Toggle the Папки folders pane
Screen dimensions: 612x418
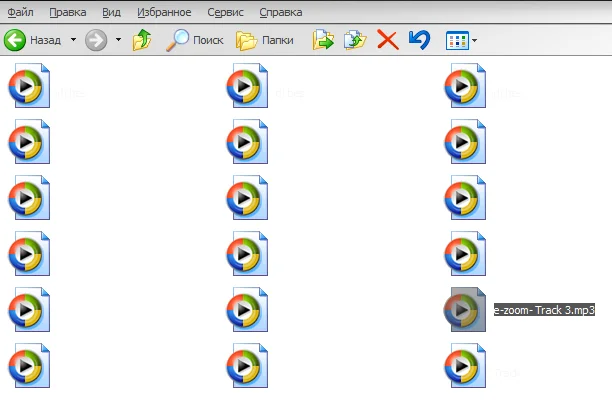[x=265, y=40]
